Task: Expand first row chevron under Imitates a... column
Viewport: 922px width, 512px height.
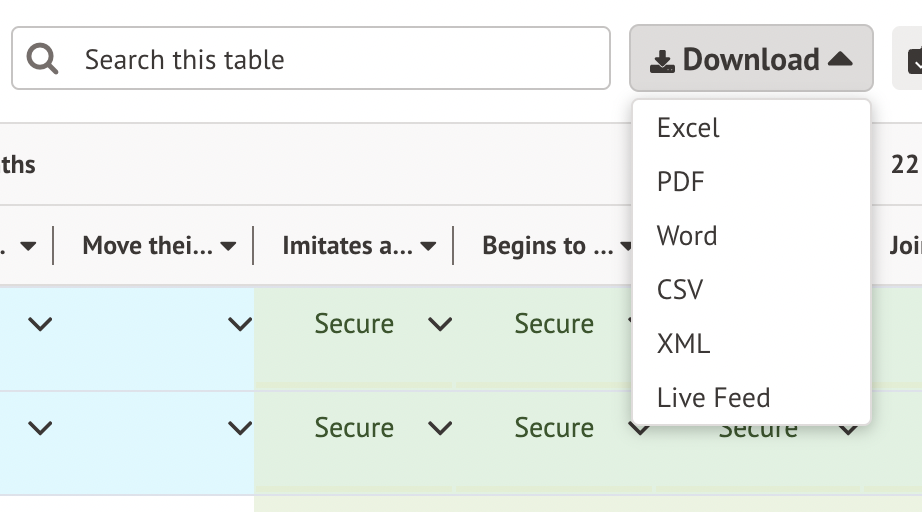Action: click(440, 324)
